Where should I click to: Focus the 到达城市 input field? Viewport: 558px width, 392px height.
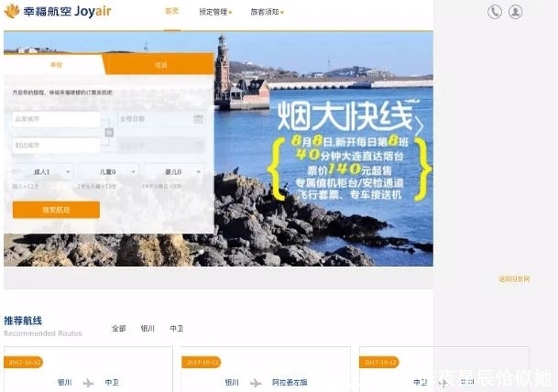pos(57,145)
